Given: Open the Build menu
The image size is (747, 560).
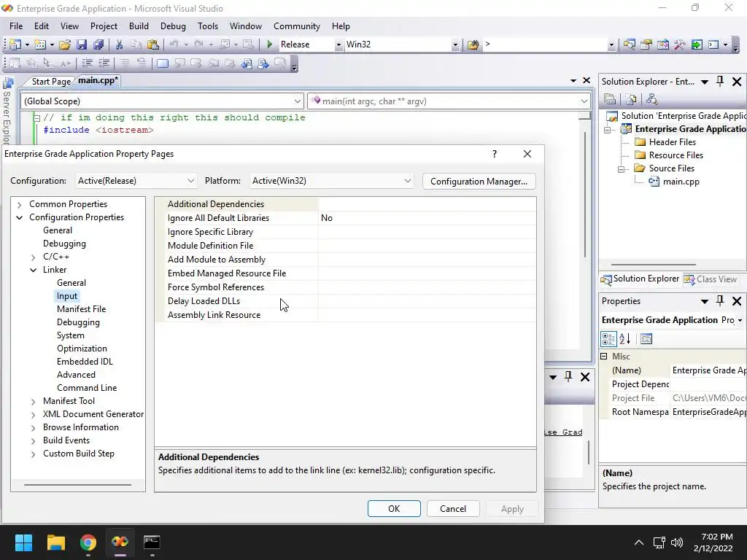Looking at the screenshot, I should [139, 26].
